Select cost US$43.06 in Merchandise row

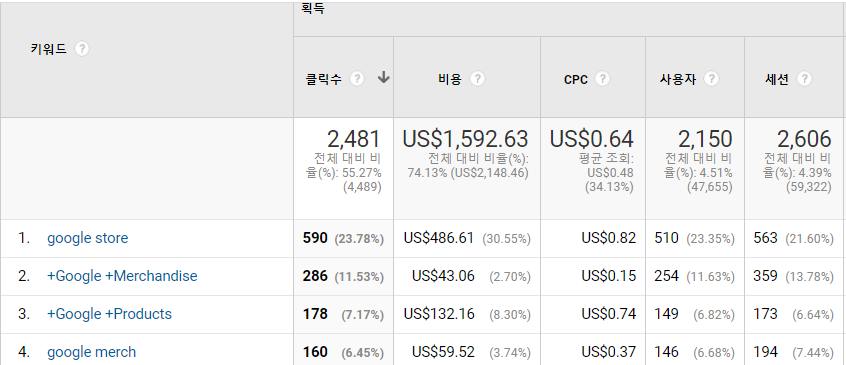pos(444,276)
